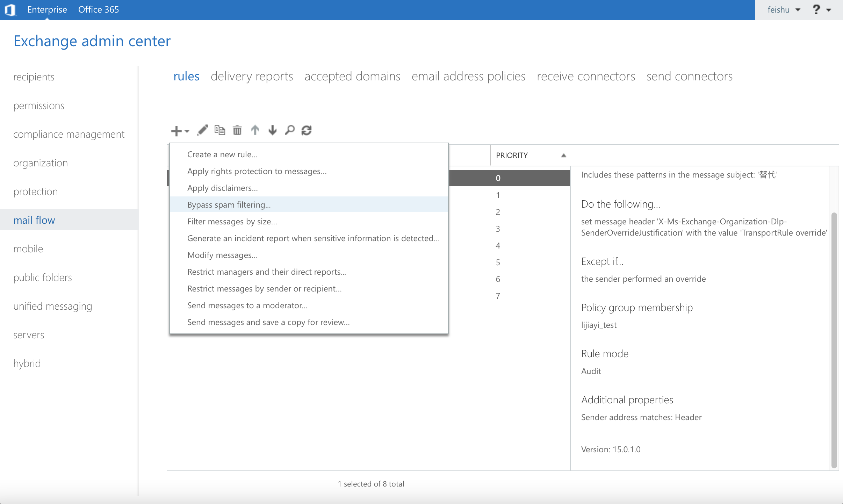Delete the selected rule using trash icon

pyautogui.click(x=237, y=130)
